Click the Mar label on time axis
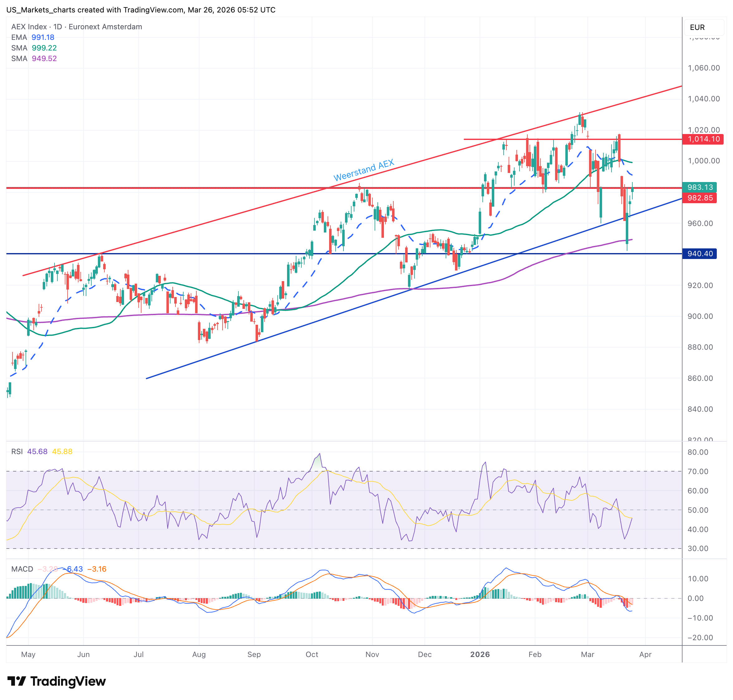The width and height of the screenshot is (733, 700). [587, 654]
